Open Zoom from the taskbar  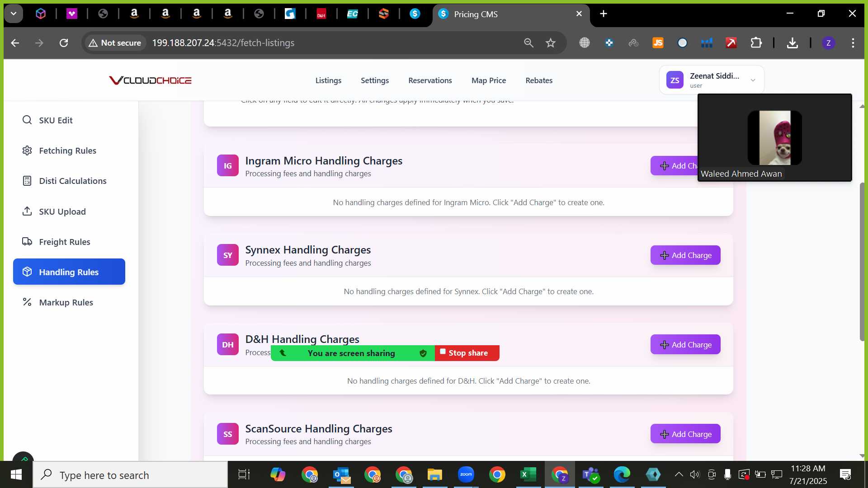[466, 475]
